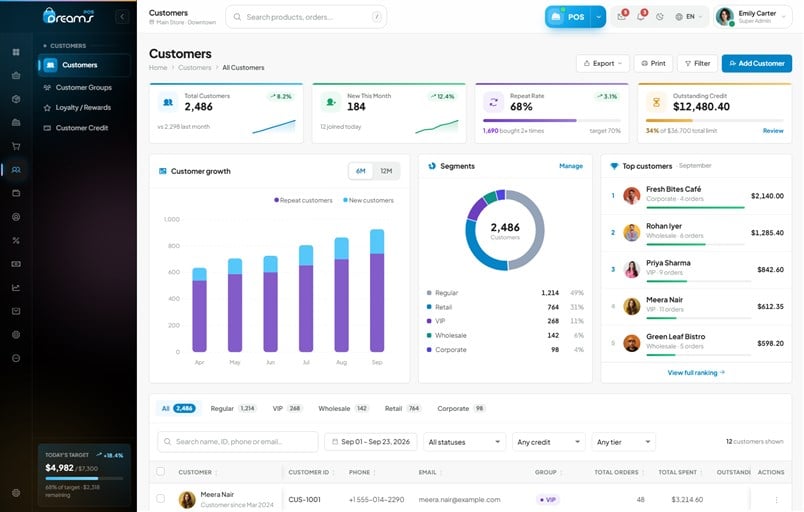Click the Today's Target progress bar
Screen dimensions: 804x512
[x=84, y=478]
